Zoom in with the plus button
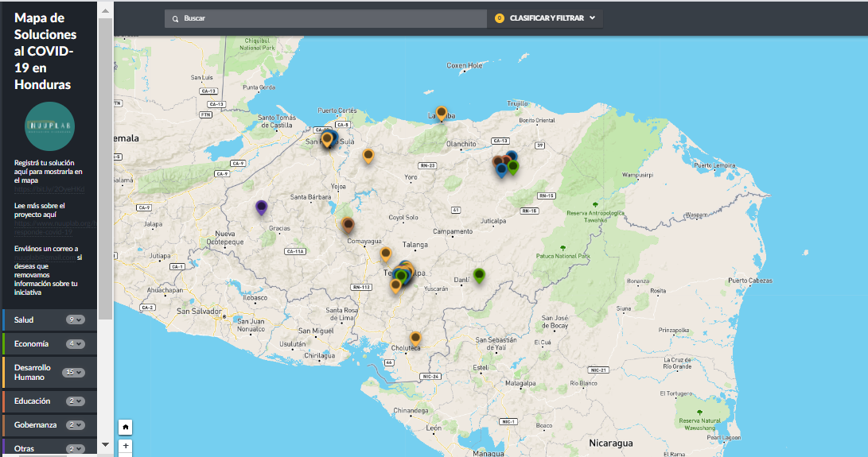868x457 pixels. (x=125, y=446)
